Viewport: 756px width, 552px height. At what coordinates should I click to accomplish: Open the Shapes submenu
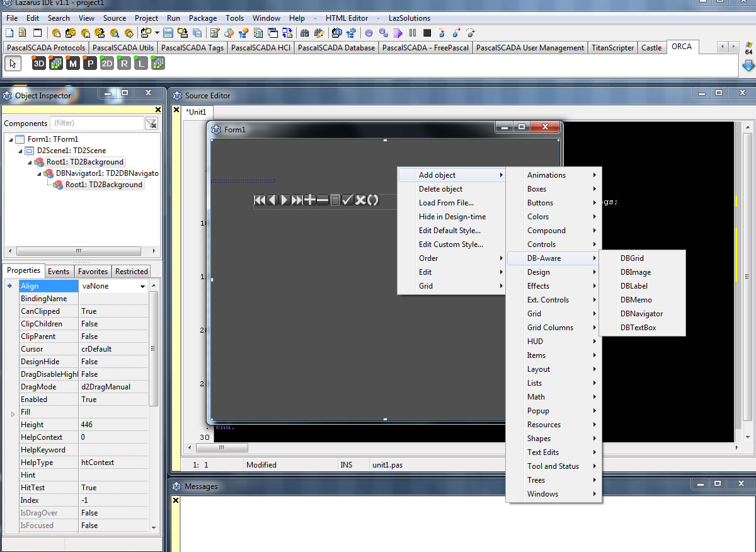click(554, 439)
